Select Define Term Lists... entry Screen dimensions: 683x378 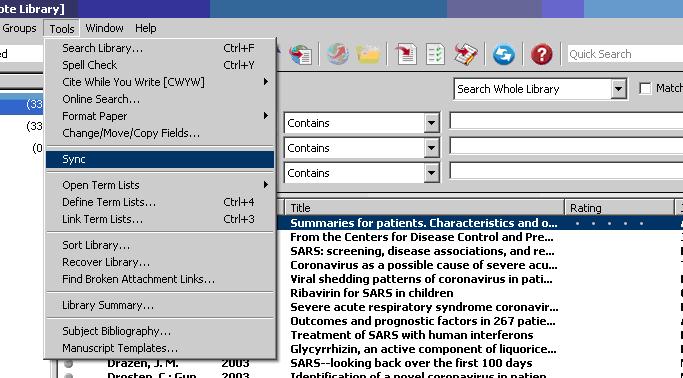pyautogui.click(x=160, y=202)
